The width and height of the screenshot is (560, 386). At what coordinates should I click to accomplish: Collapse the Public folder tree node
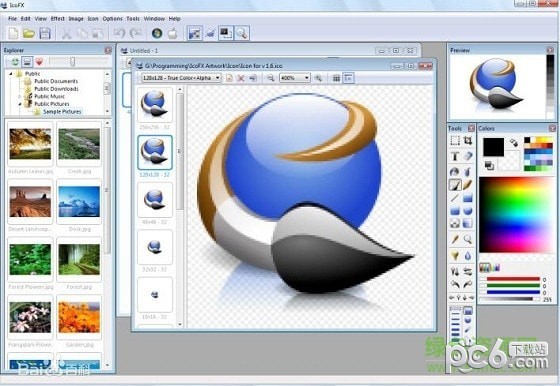click(11, 74)
